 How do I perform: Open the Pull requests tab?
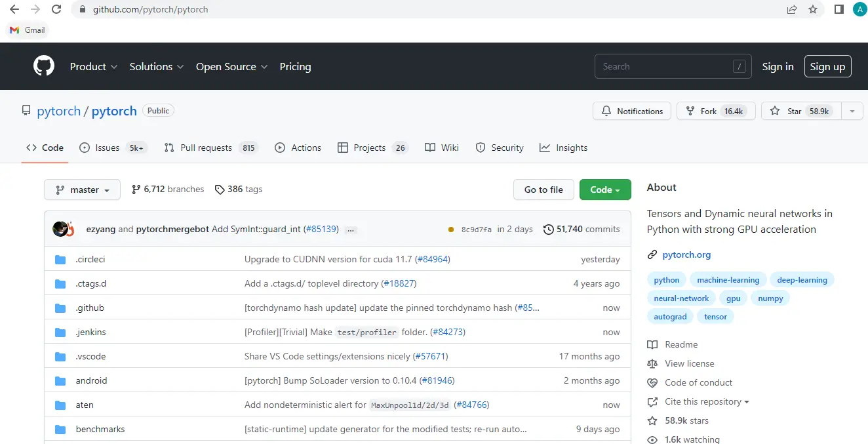pos(211,148)
